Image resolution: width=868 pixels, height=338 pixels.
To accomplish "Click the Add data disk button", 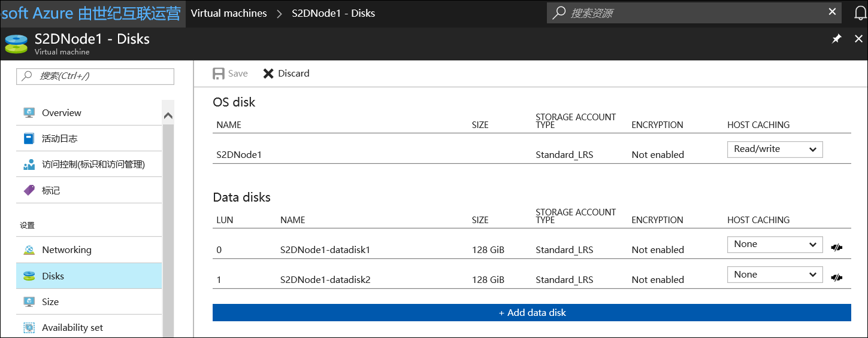I will (x=531, y=312).
